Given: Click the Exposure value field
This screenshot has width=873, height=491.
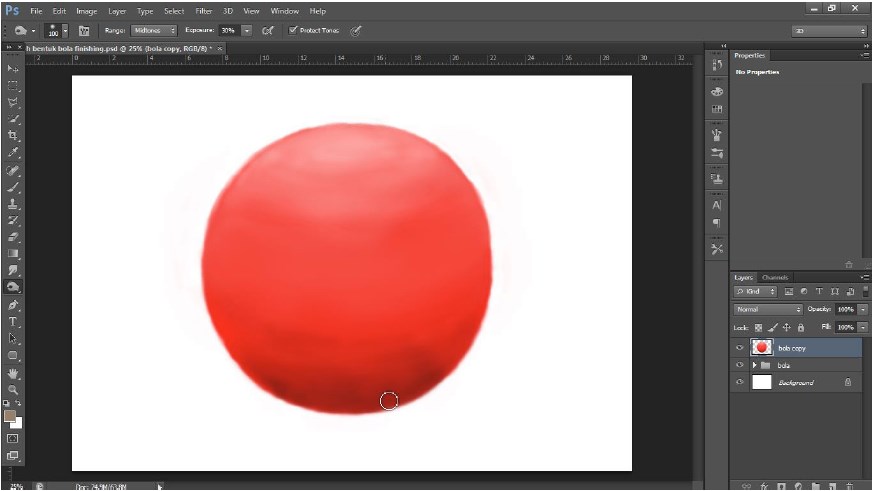Looking at the screenshot, I should pyautogui.click(x=228, y=31).
